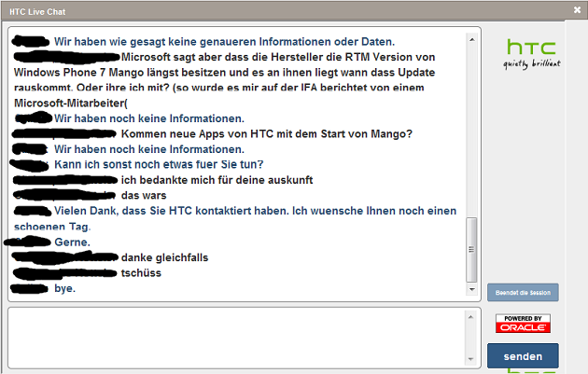588x374 pixels.
Task: Click the agent reply 'Gerne.'
Action: pyautogui.click(x=73, y=242)
